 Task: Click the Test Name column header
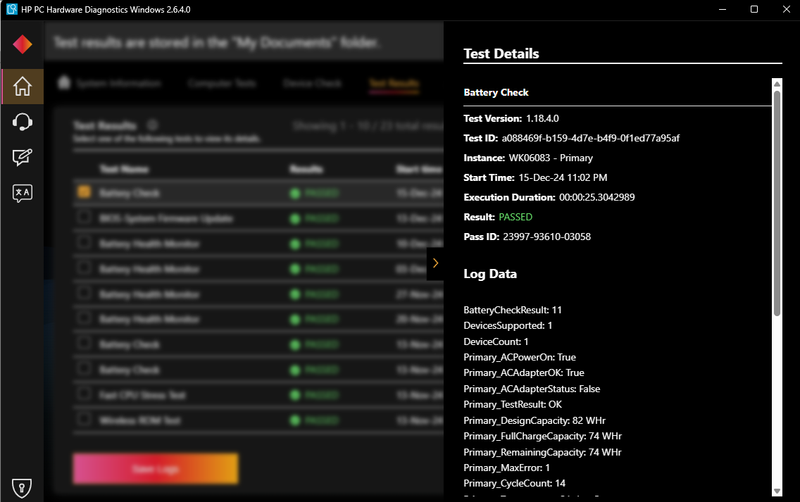pyautogui.click(x=124, y=169)
